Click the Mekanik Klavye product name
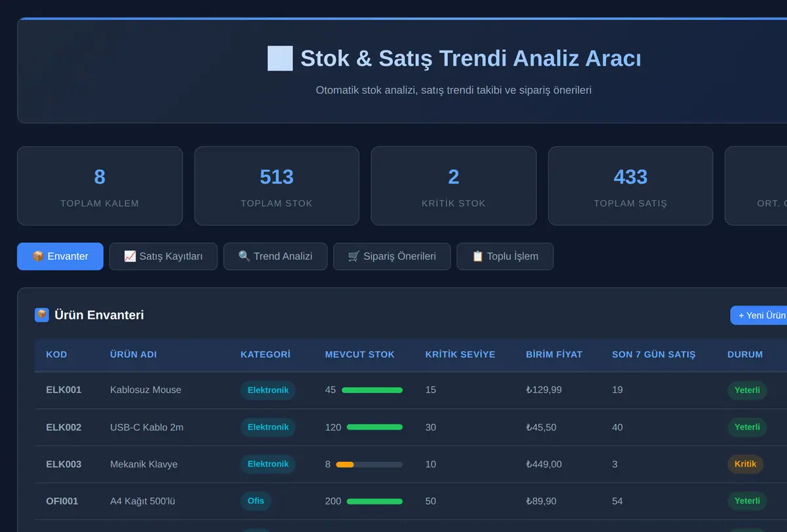This screenshot has height=532, width=787. (x=144, y=464)
